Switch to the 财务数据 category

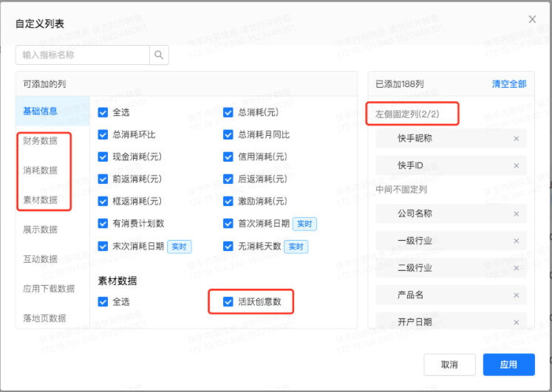tap(40, 141)
